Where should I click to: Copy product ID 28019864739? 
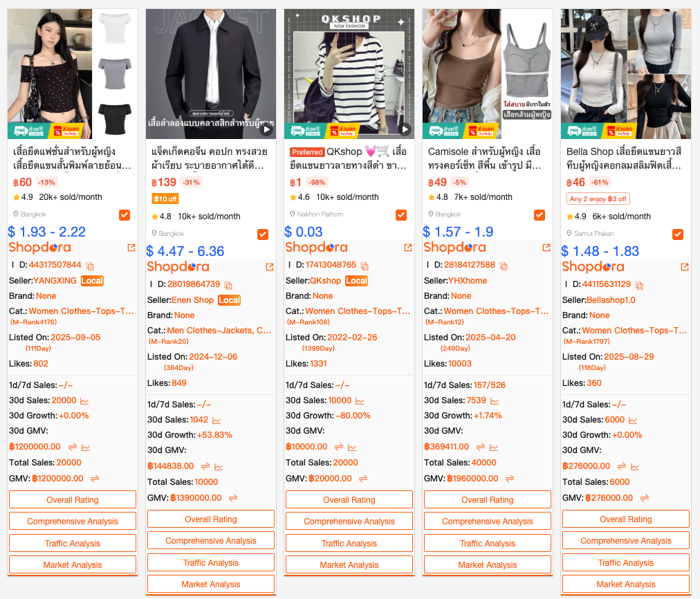pos(228,285)
